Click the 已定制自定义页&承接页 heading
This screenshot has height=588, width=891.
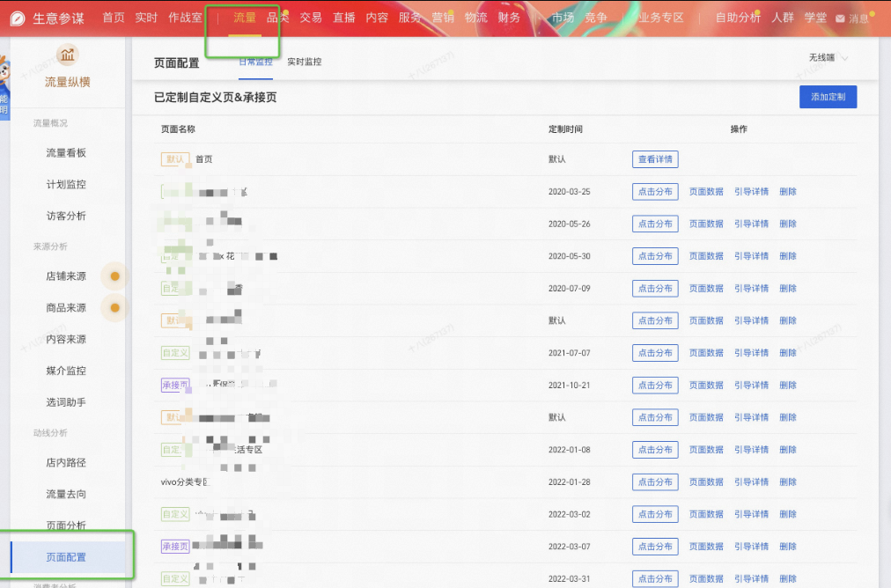coord(216,97)
